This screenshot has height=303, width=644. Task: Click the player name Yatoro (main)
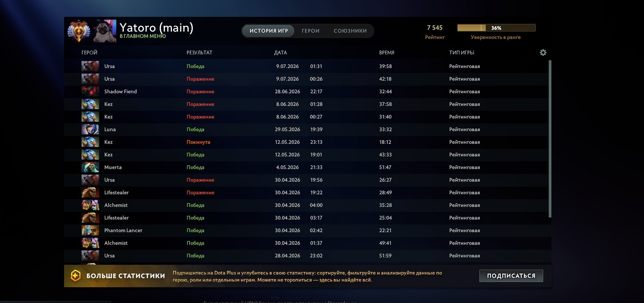pyautogui.click(x=157, y=27)
